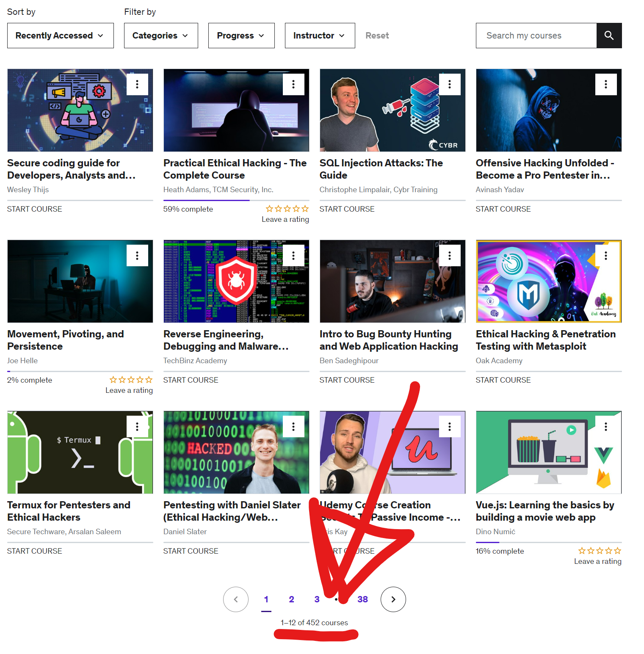The width and height of the screenshot is (644, 654).
Task: Start Offensive Hacking Unfolded course
Action: click(x=503, y=209)
